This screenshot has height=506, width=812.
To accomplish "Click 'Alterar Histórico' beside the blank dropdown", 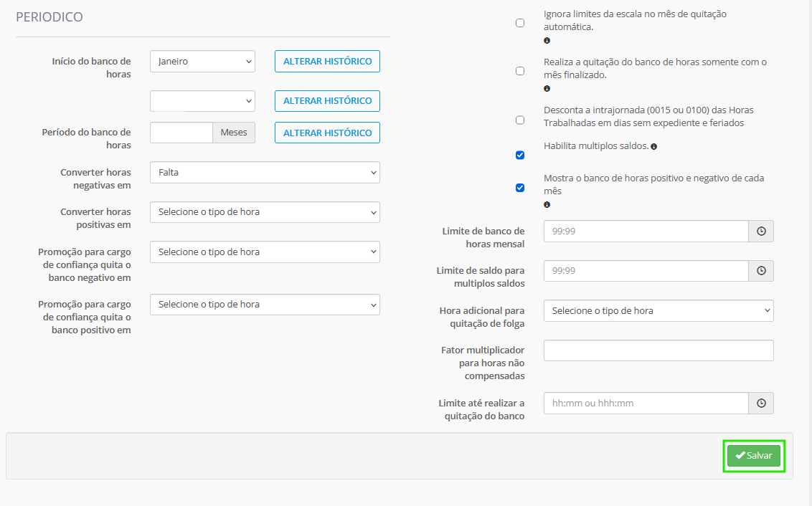I will pos(327,101).
